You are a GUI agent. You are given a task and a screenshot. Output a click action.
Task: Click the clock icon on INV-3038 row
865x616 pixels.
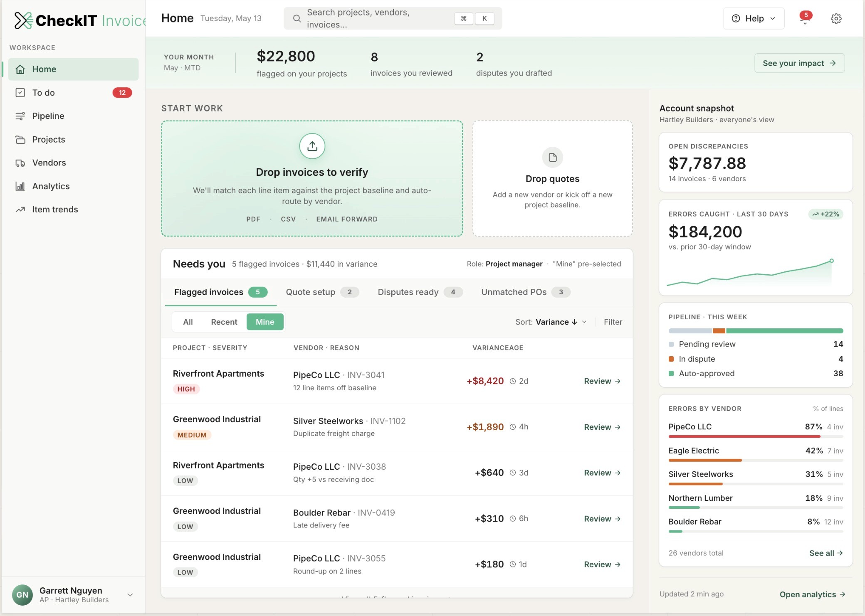(x=513, y=473)
